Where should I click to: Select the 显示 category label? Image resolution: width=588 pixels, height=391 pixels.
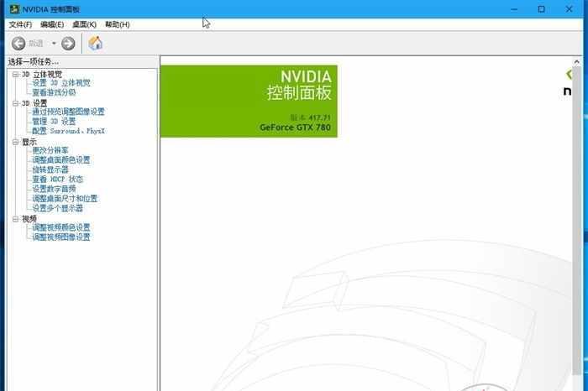pos(29,142)
